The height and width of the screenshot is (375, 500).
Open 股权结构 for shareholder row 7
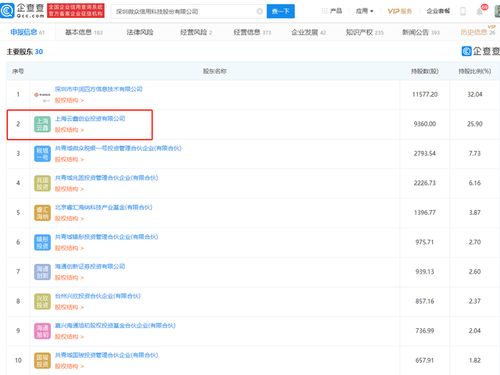coord(69,278)
